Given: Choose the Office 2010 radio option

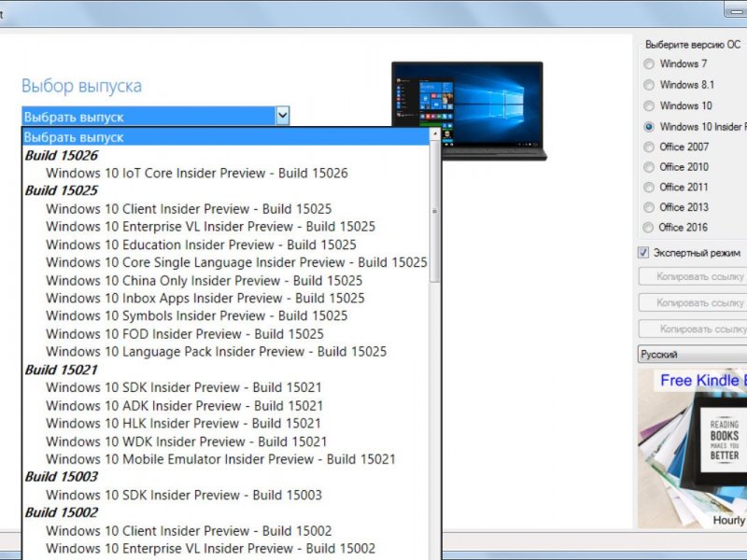Looking at the screenshot, I should point(649,167).
